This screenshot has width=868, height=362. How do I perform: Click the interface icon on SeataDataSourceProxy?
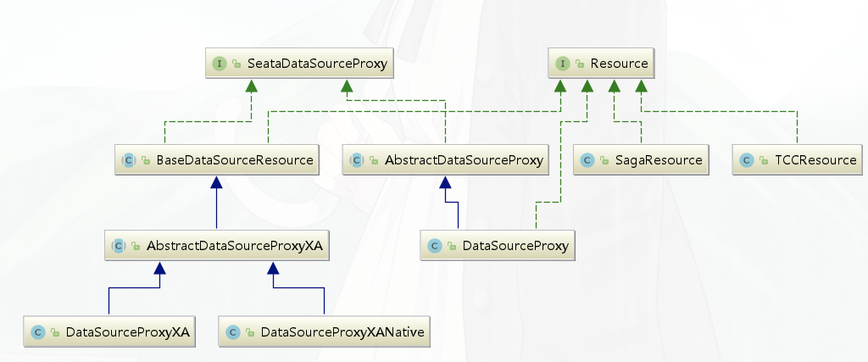click(220, 64)
